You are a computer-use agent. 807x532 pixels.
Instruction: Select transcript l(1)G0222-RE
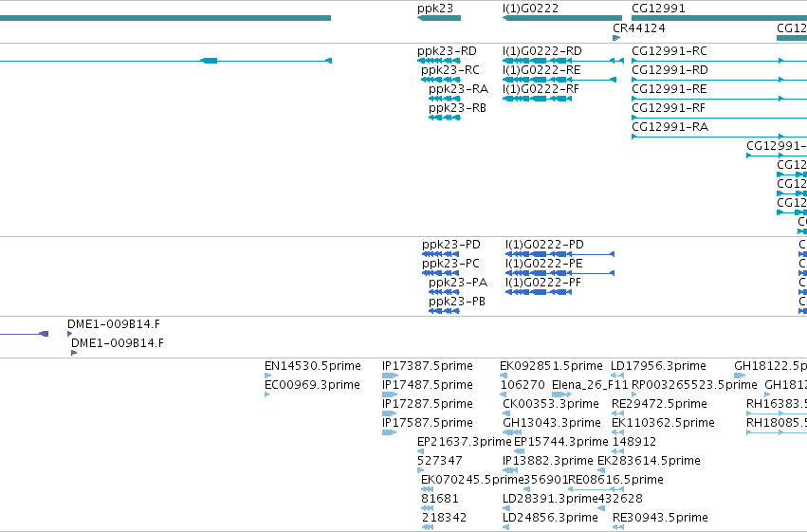coord(541,70)
